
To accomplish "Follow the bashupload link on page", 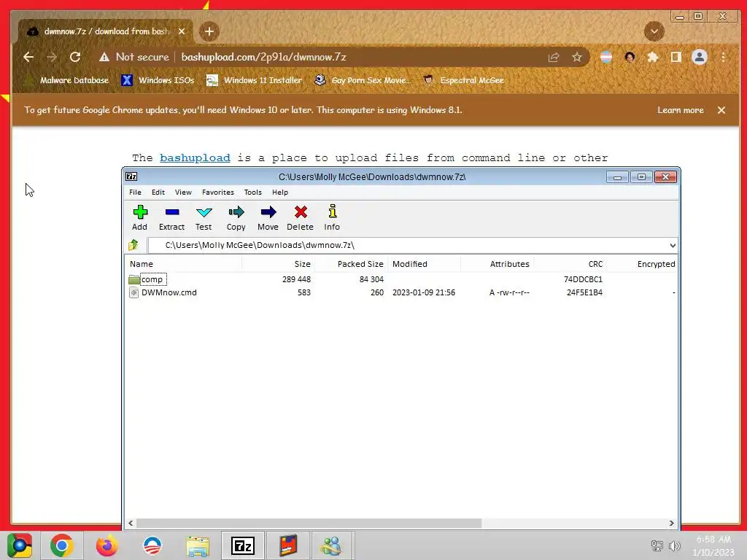I will (x=195, y=157).
